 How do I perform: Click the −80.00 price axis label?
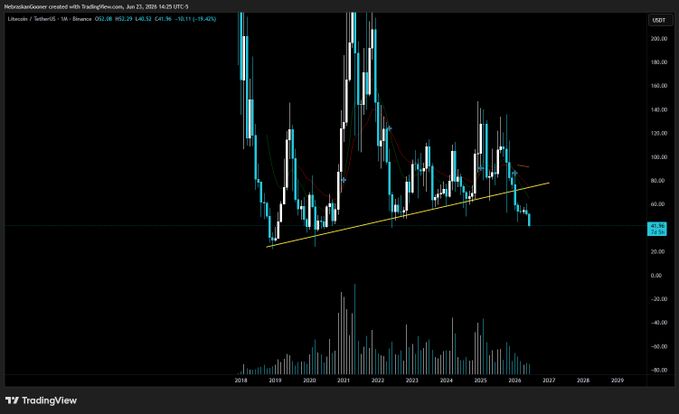click(657, 370)
